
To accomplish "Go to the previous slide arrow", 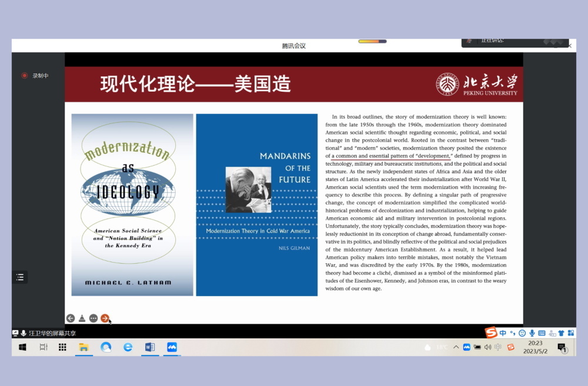I will 71,318.
